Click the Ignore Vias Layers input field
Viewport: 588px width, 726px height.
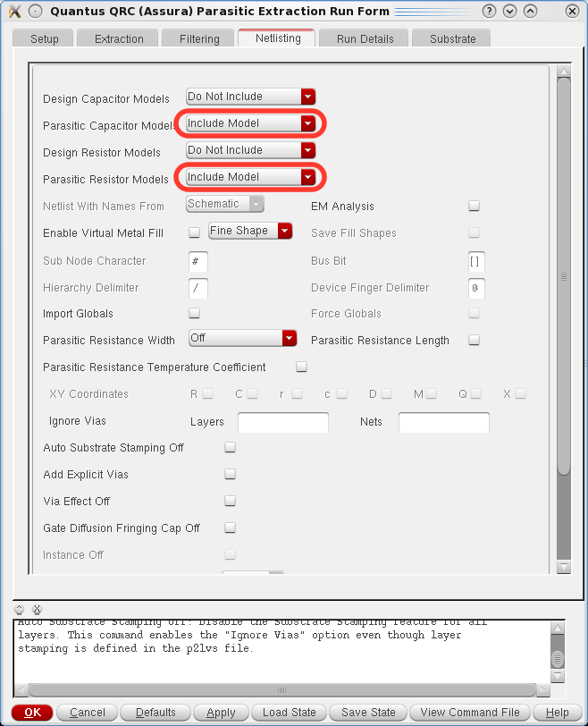(283, 422)
